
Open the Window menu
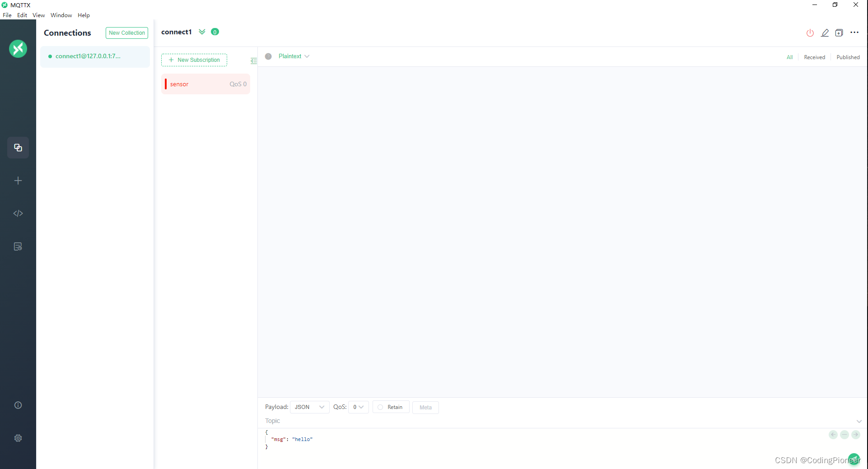click(x=61, y=15)
